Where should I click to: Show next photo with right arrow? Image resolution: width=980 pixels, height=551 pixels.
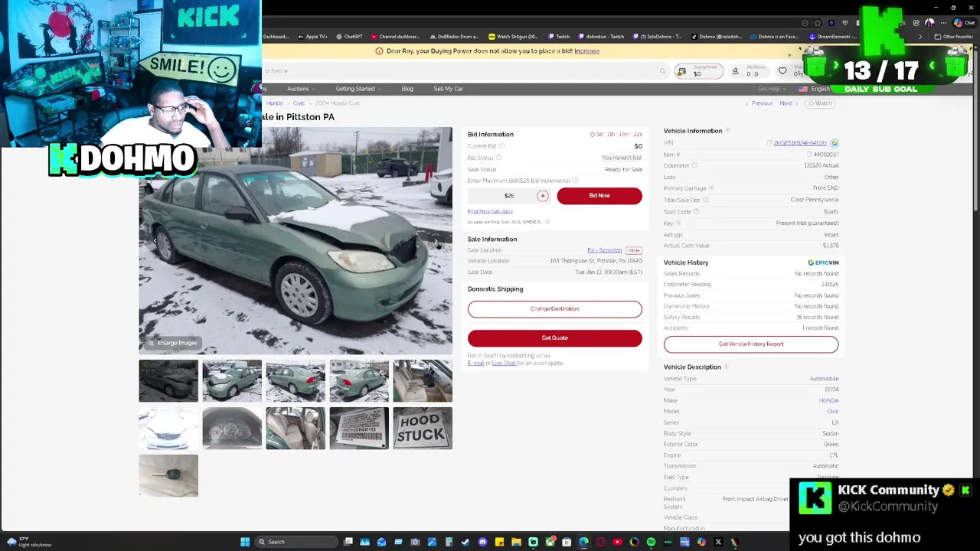[436, 242]
